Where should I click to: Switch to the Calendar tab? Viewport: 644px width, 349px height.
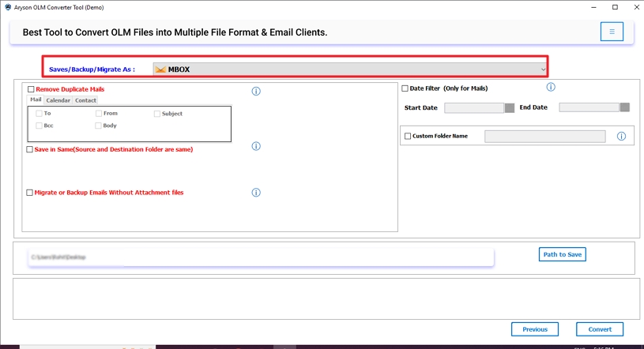point(58,100)
